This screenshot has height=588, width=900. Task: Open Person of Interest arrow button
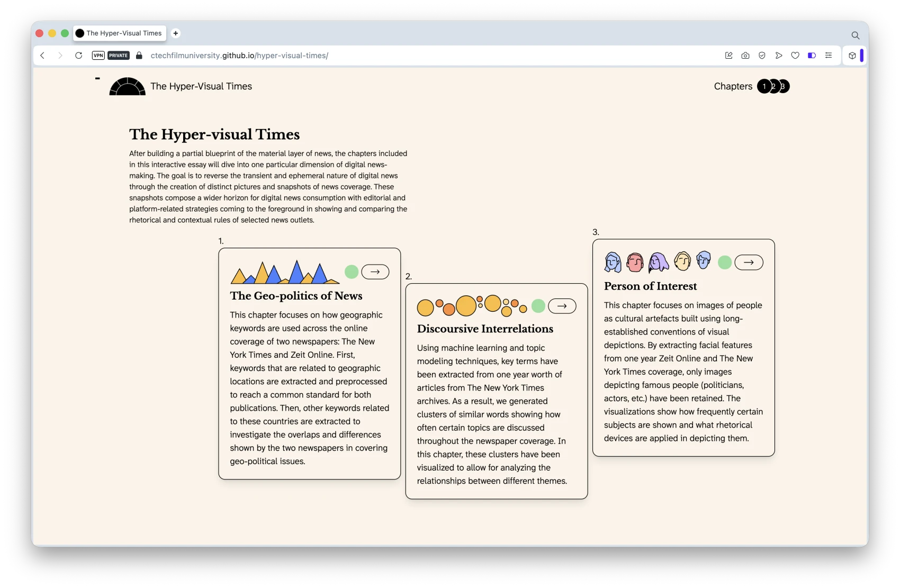[x=749, y=262]
